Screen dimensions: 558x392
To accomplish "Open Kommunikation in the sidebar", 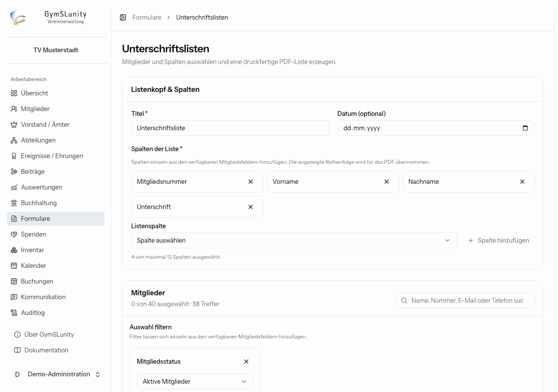I will [56, 297].
